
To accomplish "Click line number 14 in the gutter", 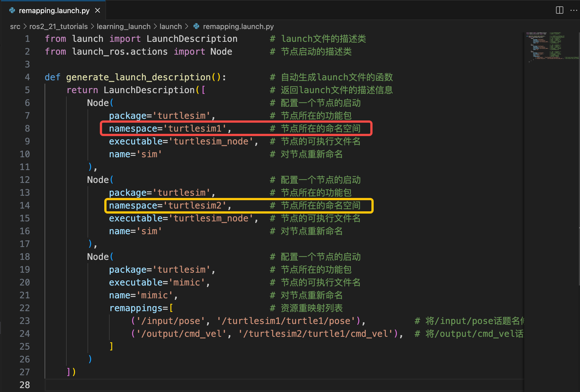I will pyautogui.click(x=25, y=205).
